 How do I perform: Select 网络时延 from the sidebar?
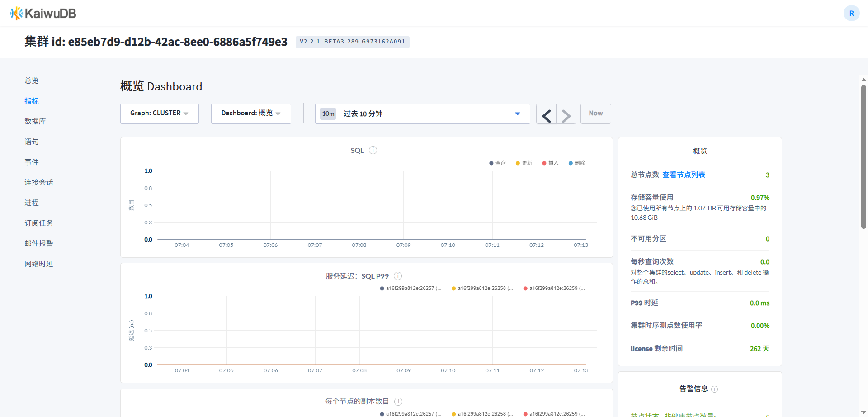[39, 264]
